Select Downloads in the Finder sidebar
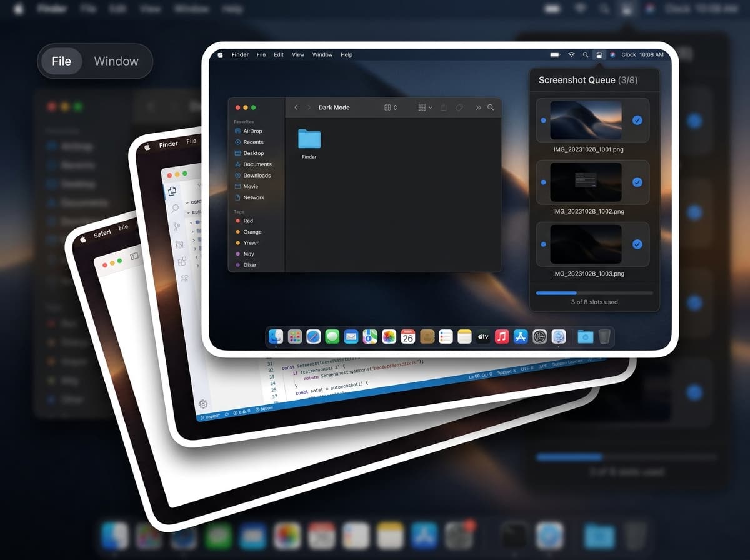This screenshot has height=560, width=750. pyautogui.click(x=257, y=176)
